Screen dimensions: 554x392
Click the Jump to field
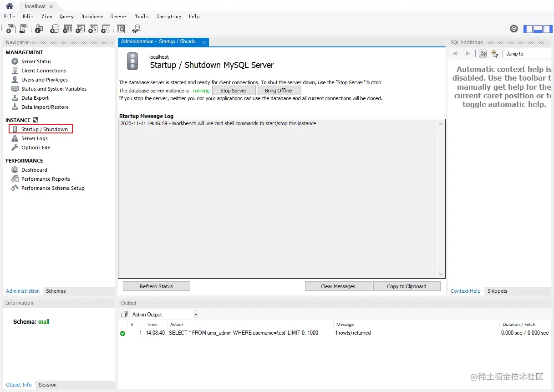click(x=527, y=54)
